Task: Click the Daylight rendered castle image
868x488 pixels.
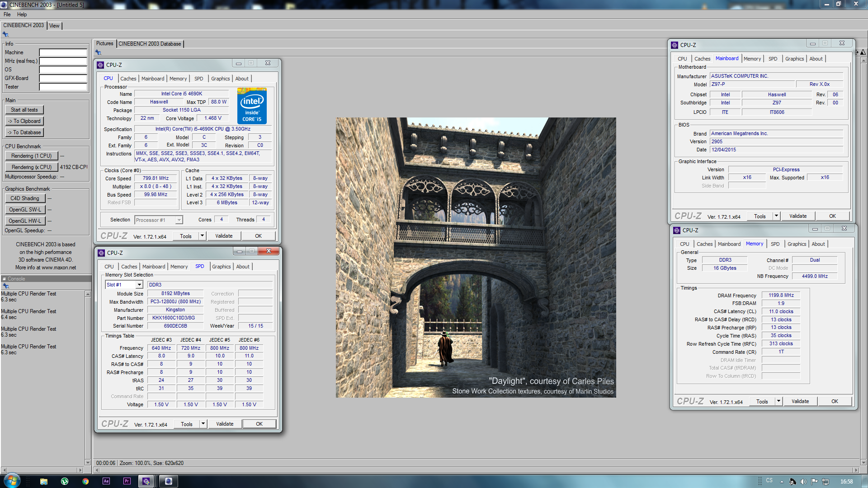Action: (x=476, y=258)
